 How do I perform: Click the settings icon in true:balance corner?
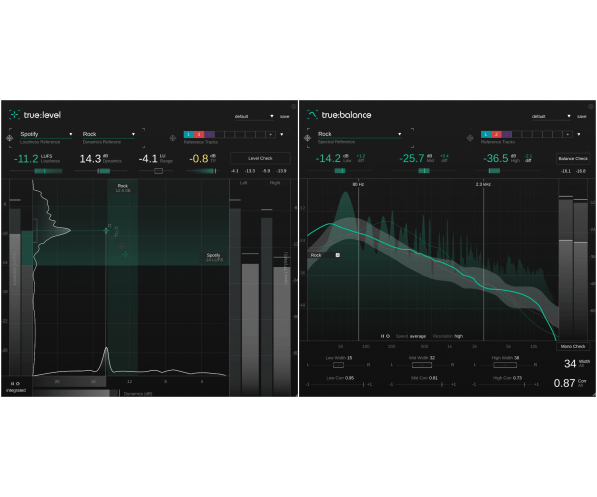pos(591,106)
